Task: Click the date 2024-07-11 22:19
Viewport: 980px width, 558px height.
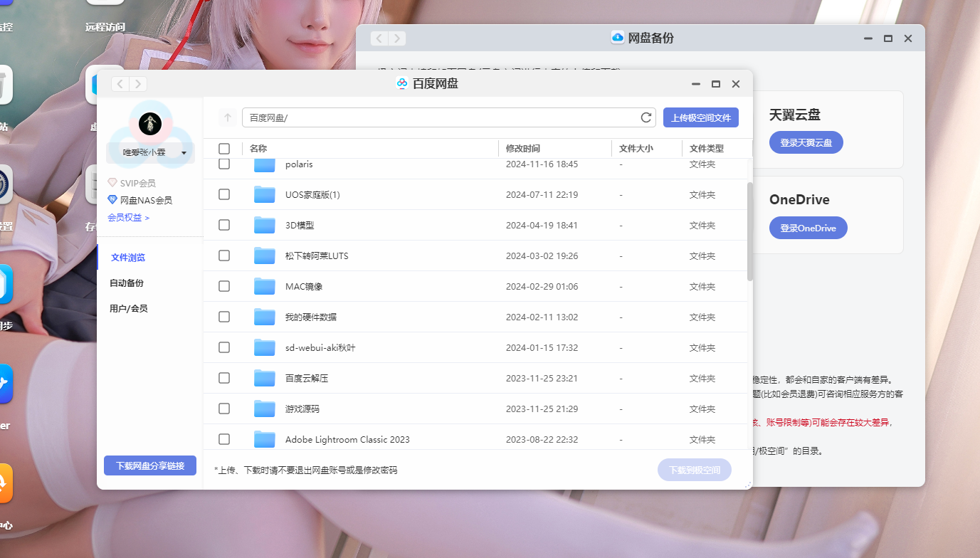Action: click(542, 194)
